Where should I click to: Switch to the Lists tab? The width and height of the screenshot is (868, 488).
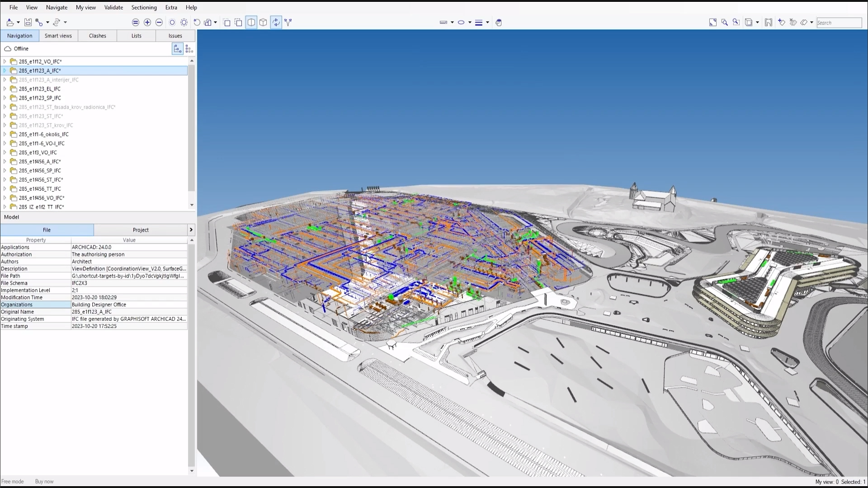pyautogui.click(x=137, y=36)
